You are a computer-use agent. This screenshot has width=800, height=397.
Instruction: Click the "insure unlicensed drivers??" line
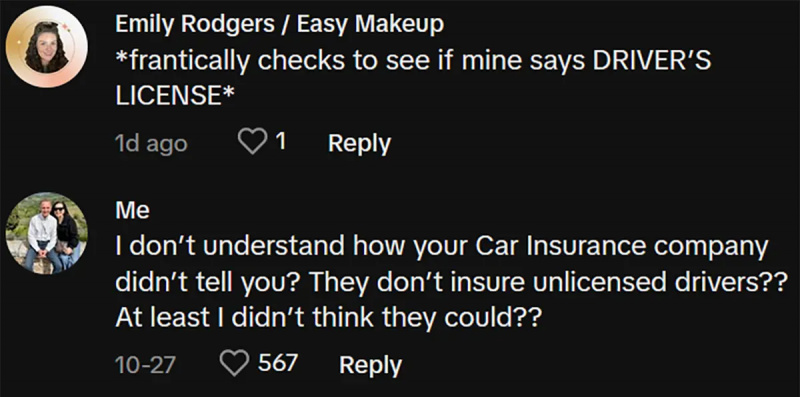449,283
